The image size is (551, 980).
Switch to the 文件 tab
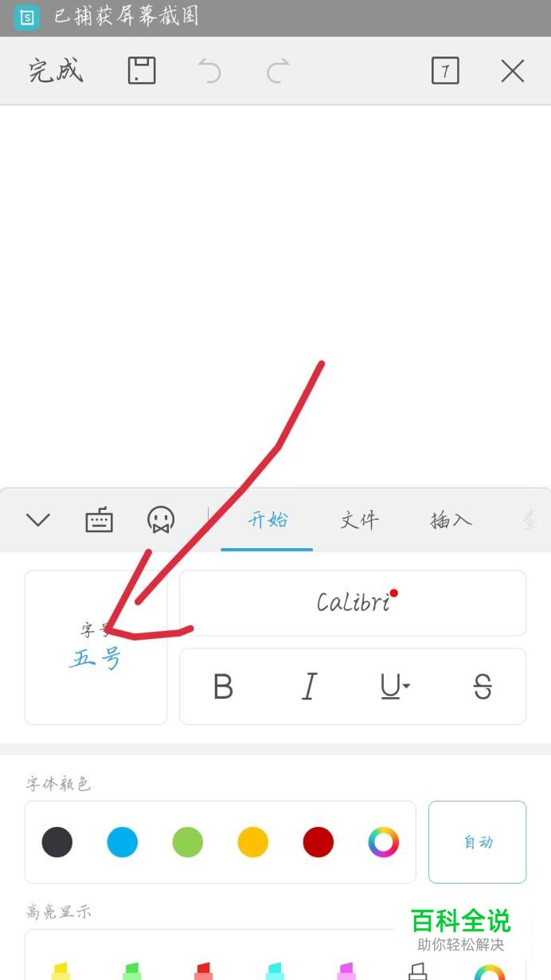click(x=359, y=520)
